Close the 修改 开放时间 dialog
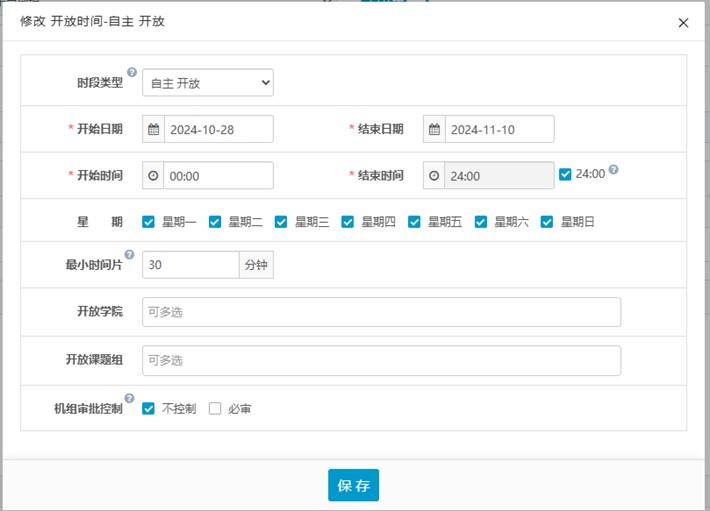The height and width of the screenshot is (511, 710). coord(683,23)
